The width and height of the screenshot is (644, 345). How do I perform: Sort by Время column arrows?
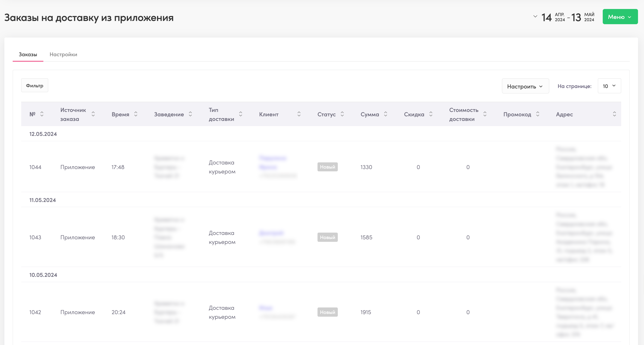point(136,114)
